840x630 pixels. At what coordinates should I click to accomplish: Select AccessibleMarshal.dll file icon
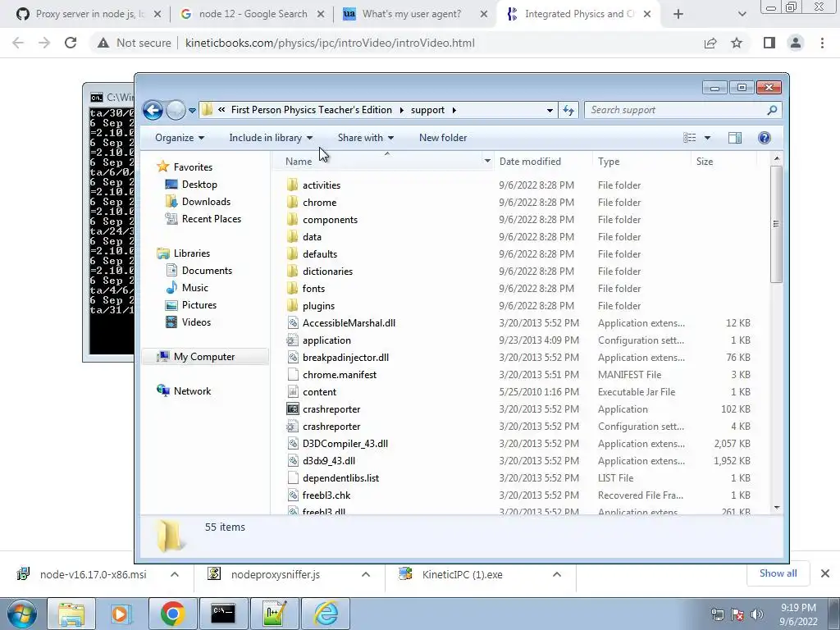click(x=293, y=323)
